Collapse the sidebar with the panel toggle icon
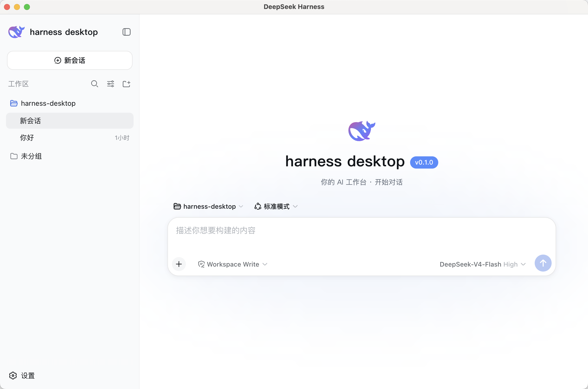The width and height of the screenshot is (588, 389). [x=127, y=32]
